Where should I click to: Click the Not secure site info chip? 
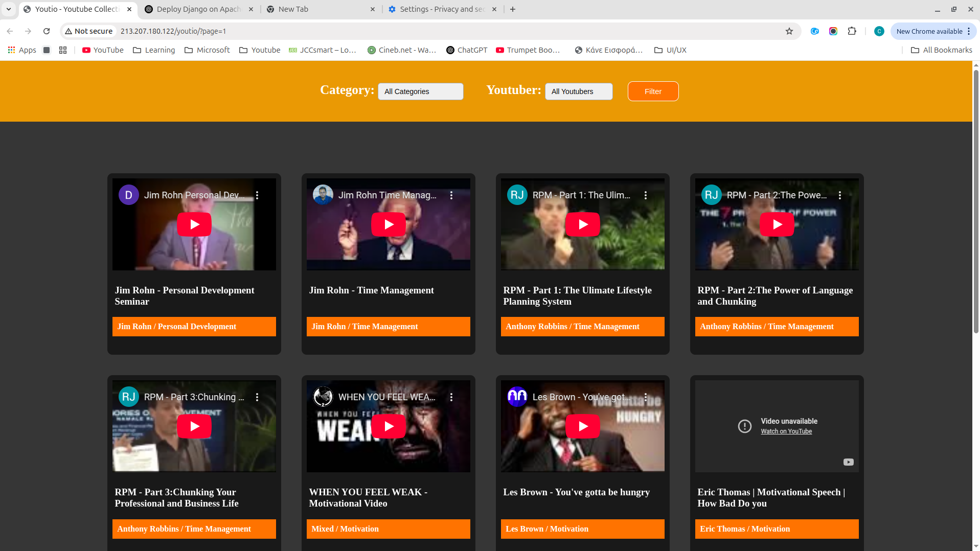(88, 31)
